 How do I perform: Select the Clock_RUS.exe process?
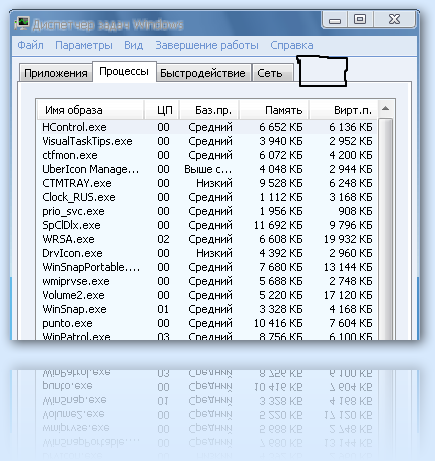click(208, 197)
